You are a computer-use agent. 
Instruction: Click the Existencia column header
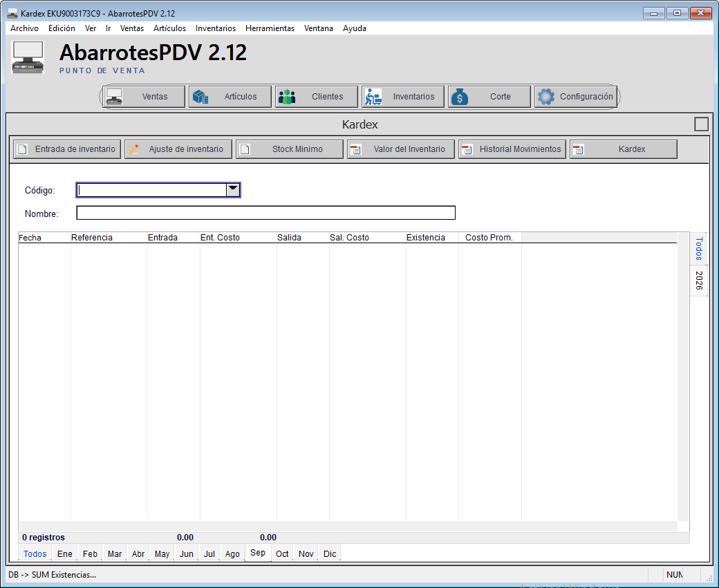coord(432,238)
